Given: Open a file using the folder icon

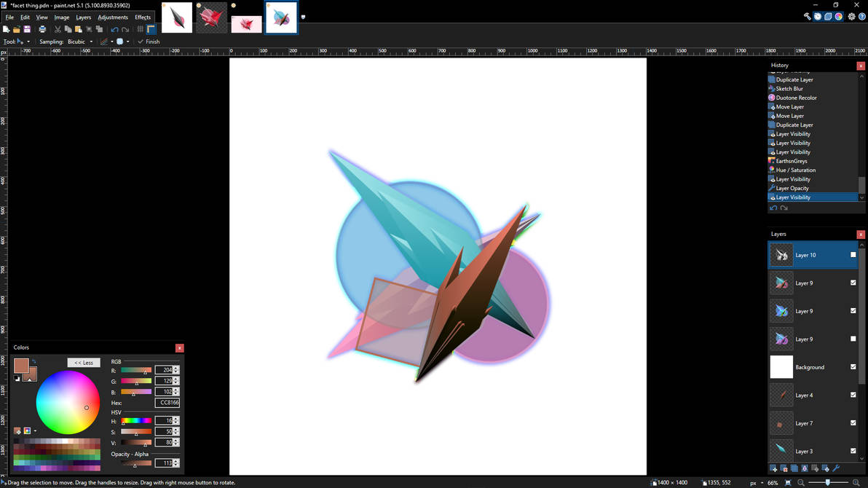Looking at the screenshot, I should point(17,29).
